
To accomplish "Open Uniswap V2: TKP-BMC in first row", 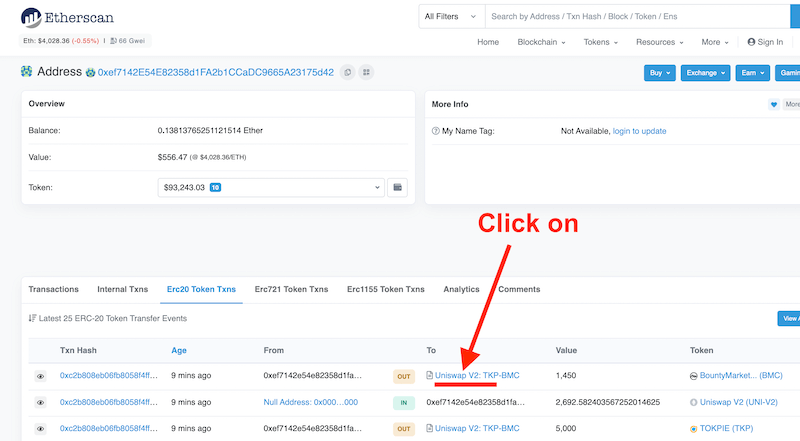I will [477, 375].
